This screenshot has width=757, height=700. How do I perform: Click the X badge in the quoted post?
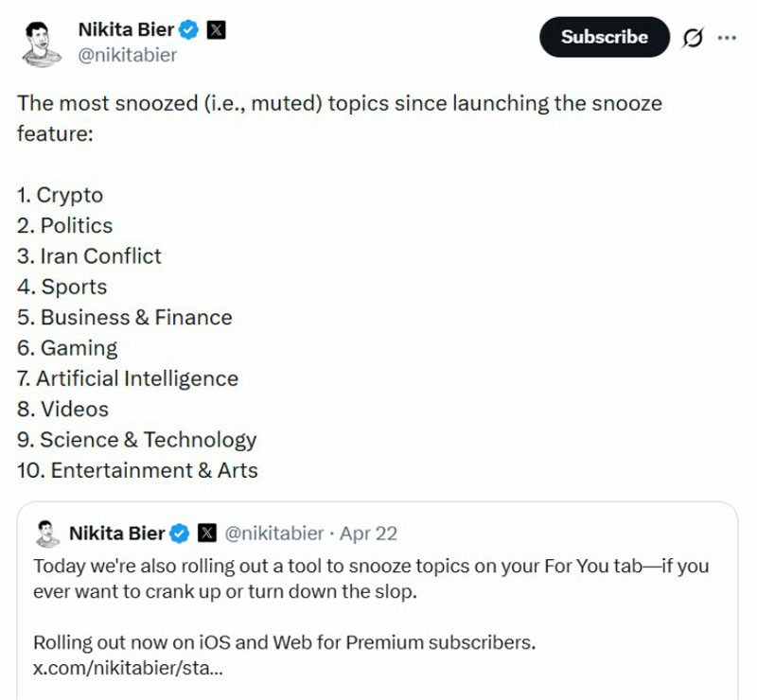coord(206,534)
